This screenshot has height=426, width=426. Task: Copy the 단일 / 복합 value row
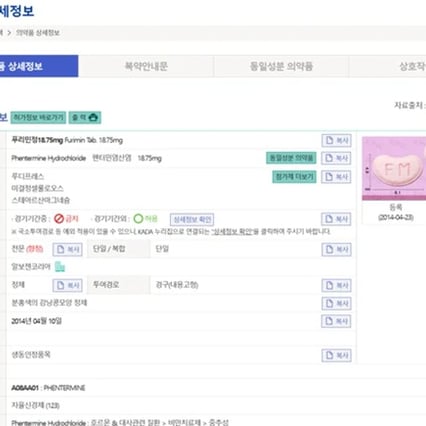336,249
